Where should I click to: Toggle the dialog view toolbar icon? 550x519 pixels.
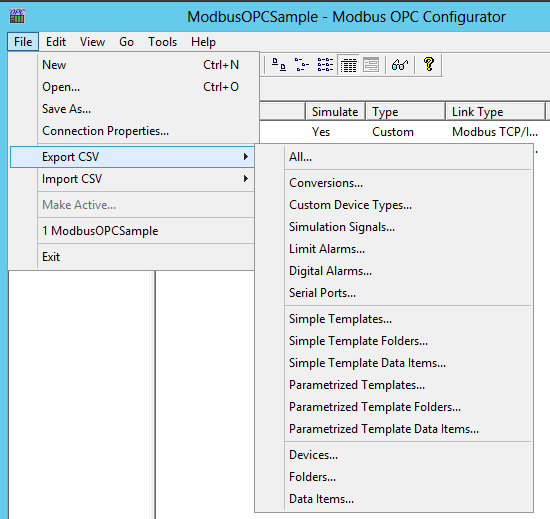pos(371,65)
